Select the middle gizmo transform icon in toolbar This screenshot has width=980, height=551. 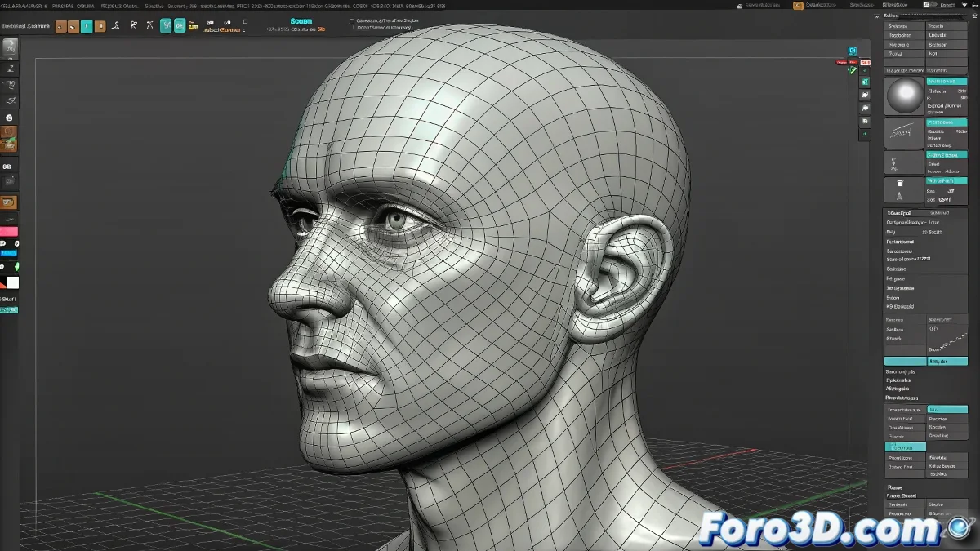pos(133,26)
